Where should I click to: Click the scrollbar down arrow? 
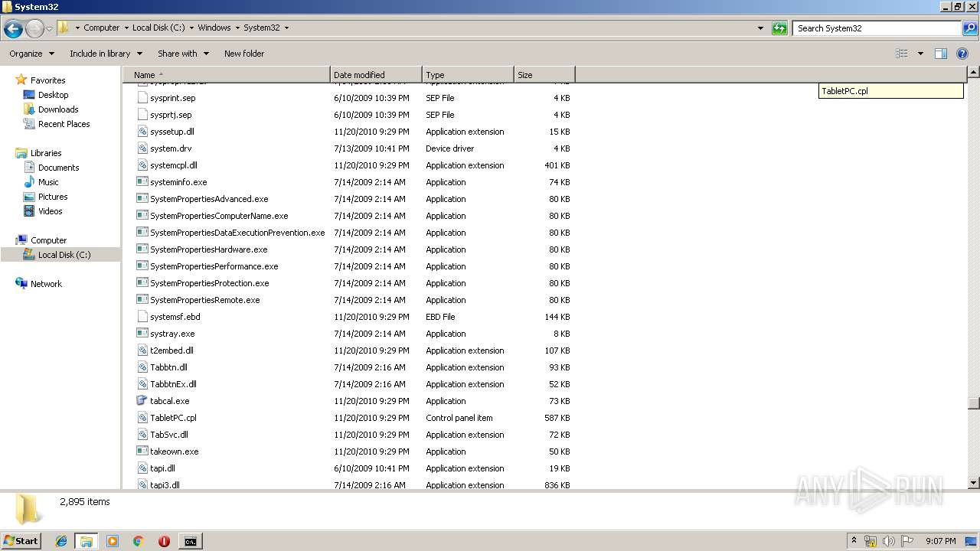[973, 483]
